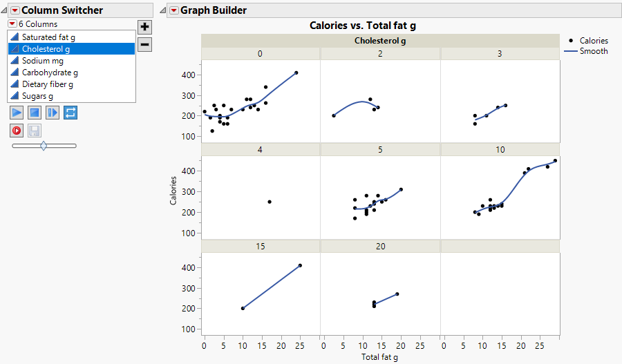This screenshot has width=622, height=364.
Task: Pick Sugars g in Column Switcher
Action: [37, 96]
